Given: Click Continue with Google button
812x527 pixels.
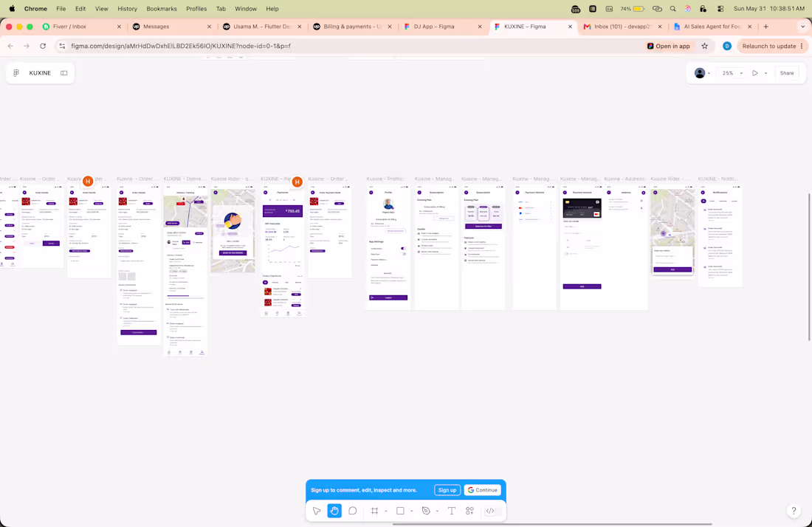Looking at the screenshot, I should (482, 490).
